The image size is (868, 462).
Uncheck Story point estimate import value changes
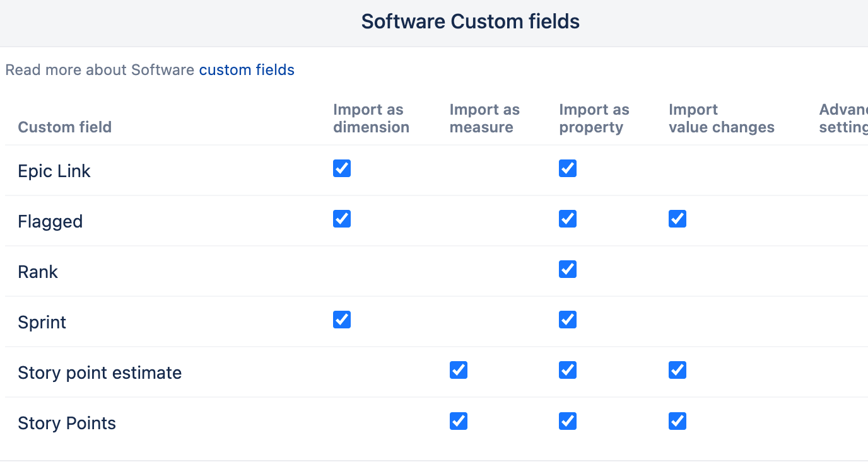point(677,370)
